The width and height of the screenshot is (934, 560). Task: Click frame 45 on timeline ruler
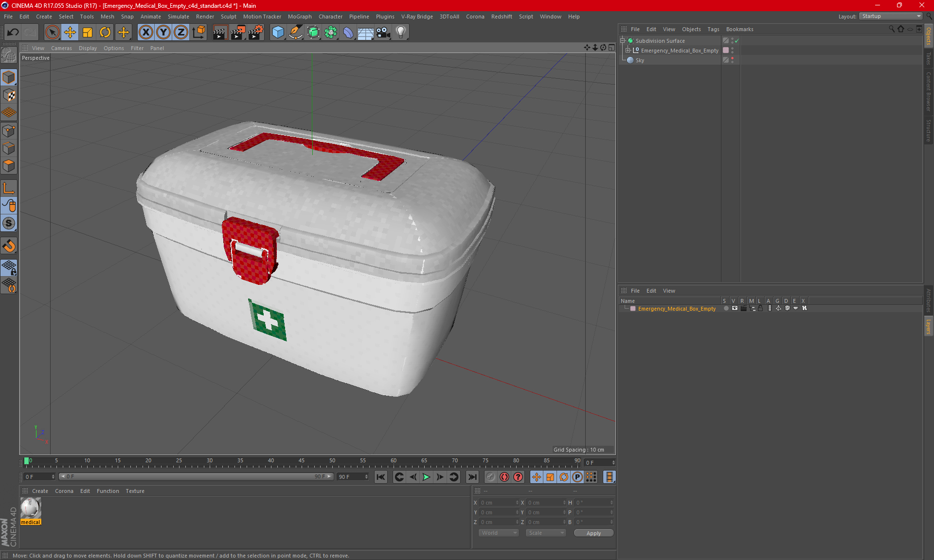pyautogui.click(x=302, y=461)
